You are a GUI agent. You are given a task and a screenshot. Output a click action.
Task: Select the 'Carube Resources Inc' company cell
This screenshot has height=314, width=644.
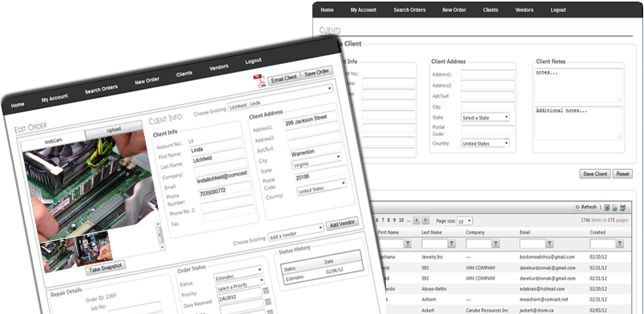[x=487, y=311]
